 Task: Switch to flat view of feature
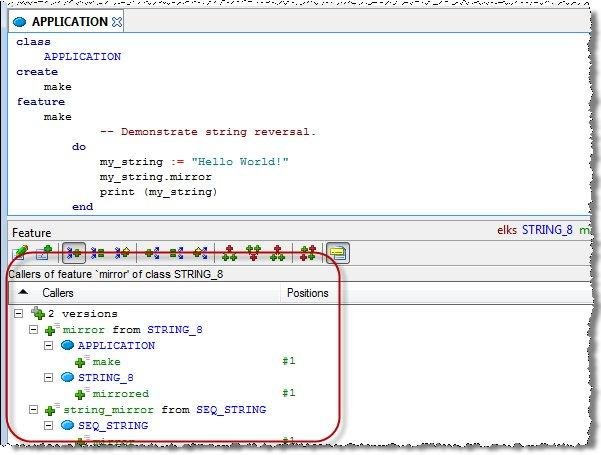coord(43,253)
